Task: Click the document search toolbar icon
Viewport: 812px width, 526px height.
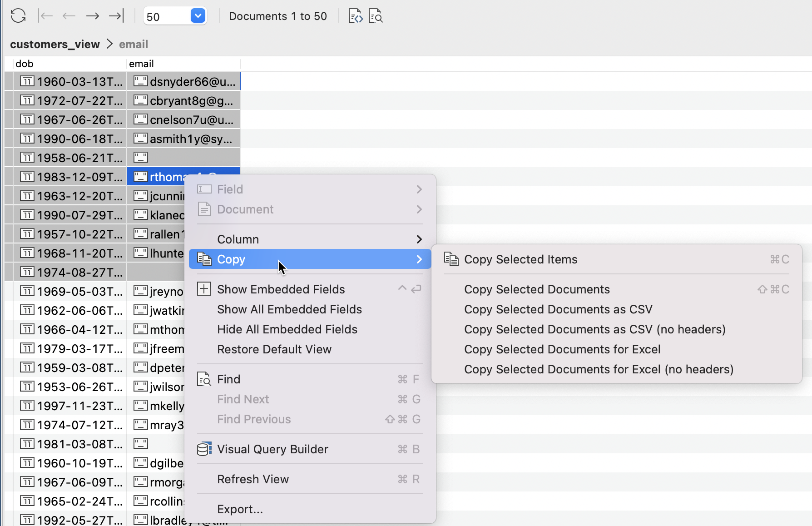Action: pos(376,16)
